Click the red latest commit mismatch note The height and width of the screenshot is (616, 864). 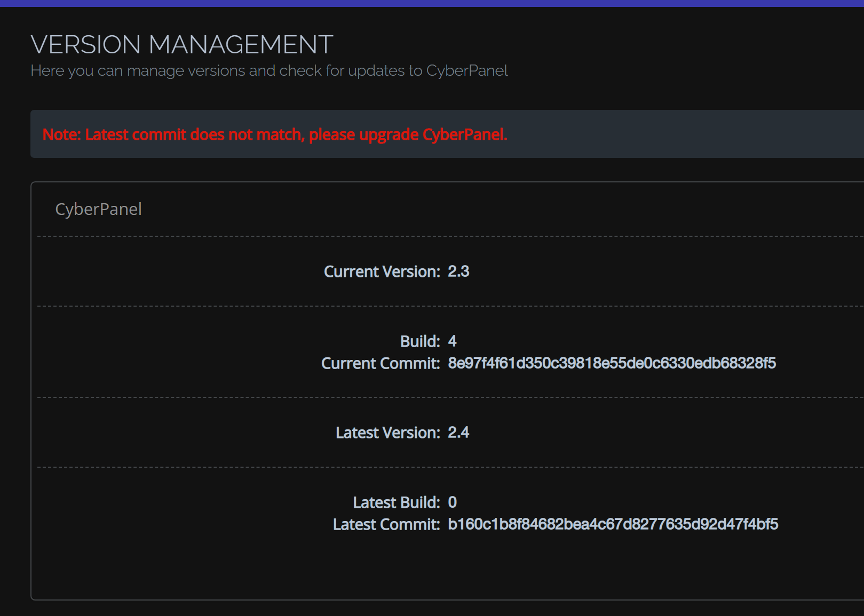(275, 134)
